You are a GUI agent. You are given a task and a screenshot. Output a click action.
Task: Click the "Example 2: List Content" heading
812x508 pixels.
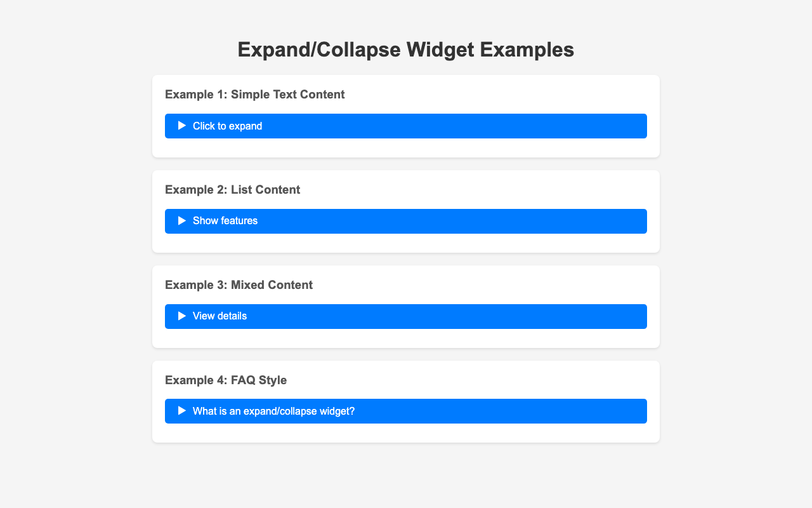coord(233,190)
